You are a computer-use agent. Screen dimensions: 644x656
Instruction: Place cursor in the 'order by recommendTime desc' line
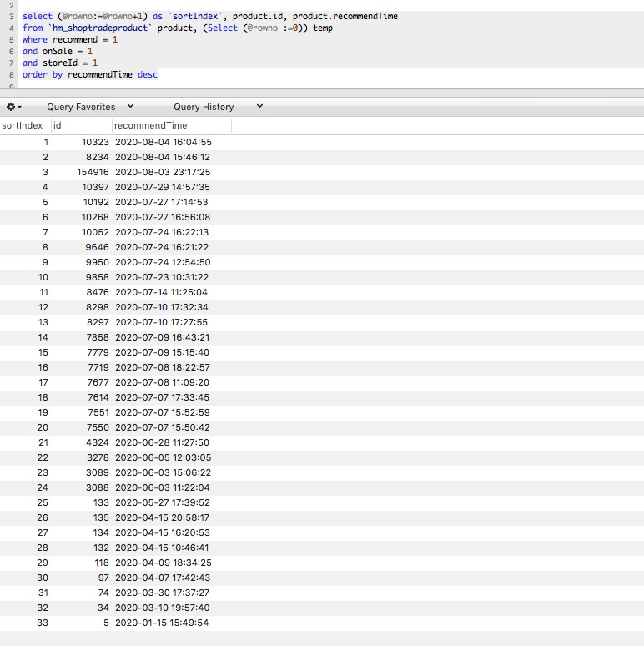(90, 75)
